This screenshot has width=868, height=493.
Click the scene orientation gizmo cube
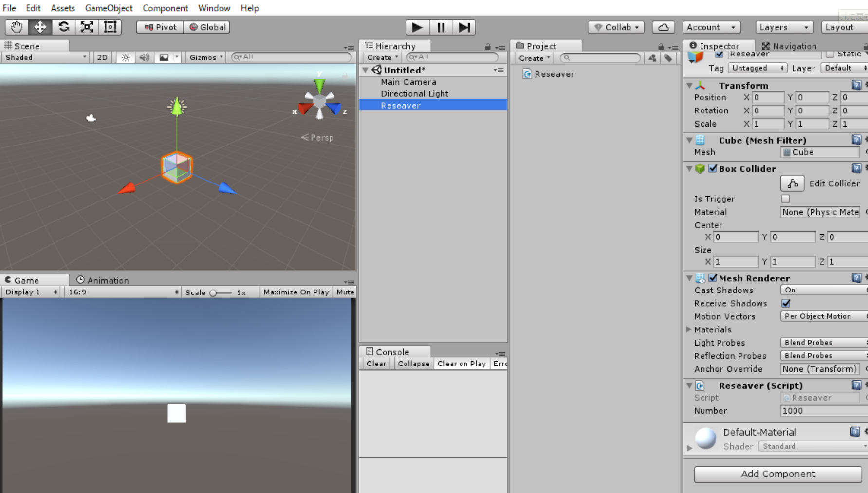click(x=319, y=101)
